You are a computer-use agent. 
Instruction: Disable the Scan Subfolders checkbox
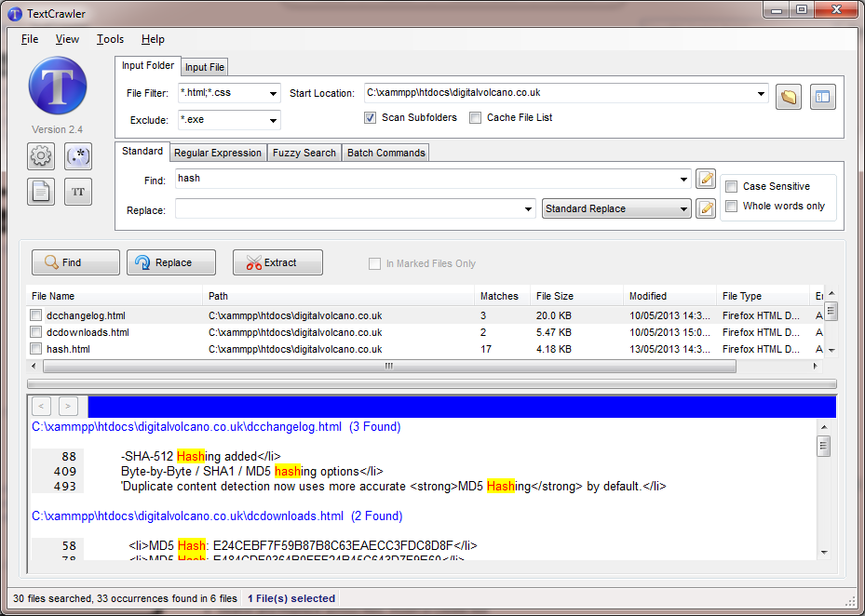coord(370,118)
